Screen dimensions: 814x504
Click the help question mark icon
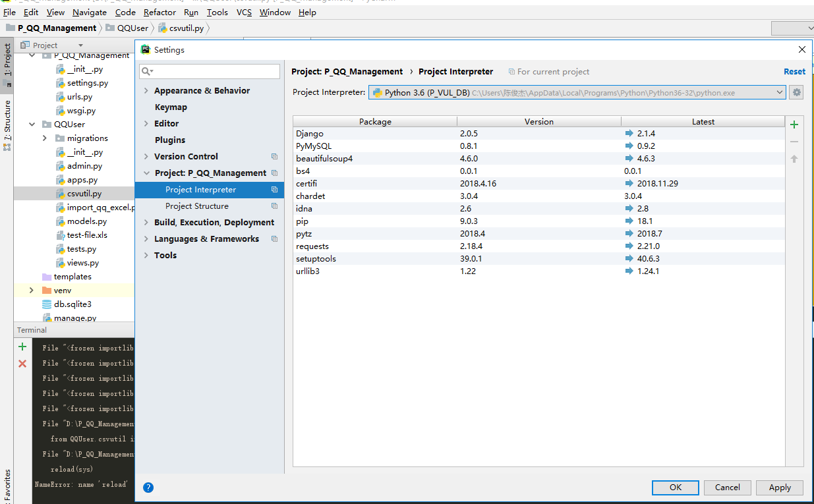coord(148,488)
